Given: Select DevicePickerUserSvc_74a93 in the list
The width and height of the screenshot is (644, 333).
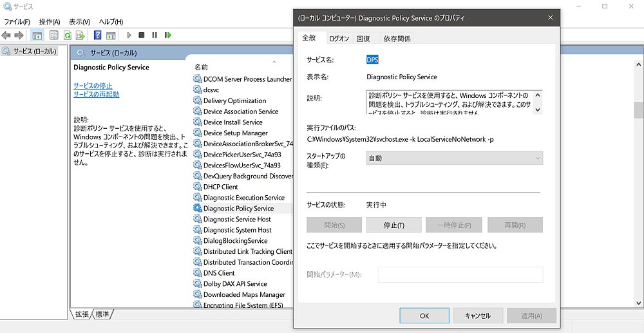Looking at the screenshot, I should click(242, 155).
